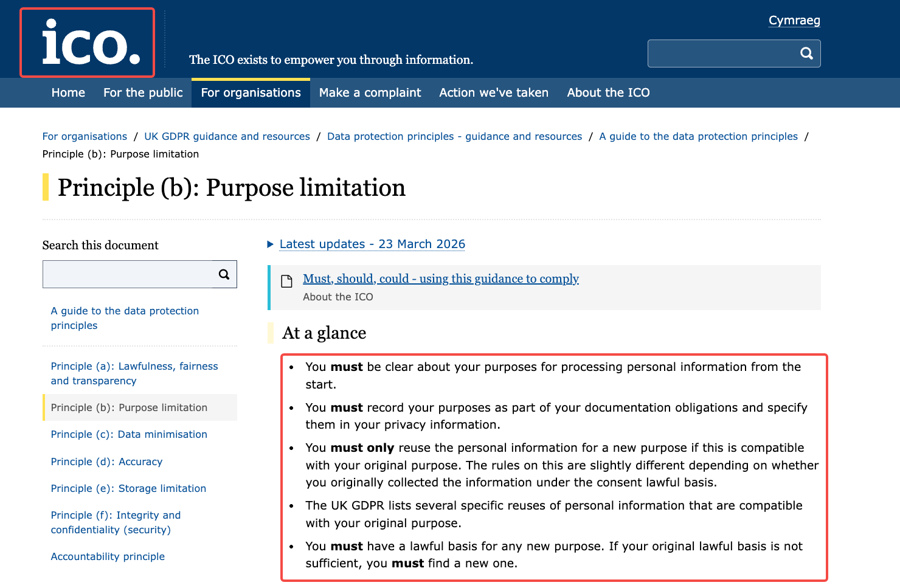Open Latest updates - 23 March 2026
The height and width of the screenshot is (588, 900).
[x=372, y=244]
